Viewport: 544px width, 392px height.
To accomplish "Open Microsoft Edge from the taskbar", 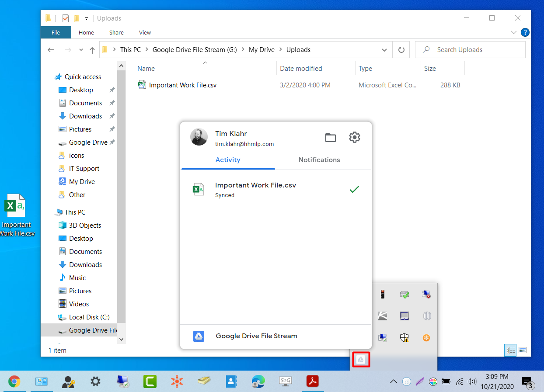I will [x=258, y=382].
